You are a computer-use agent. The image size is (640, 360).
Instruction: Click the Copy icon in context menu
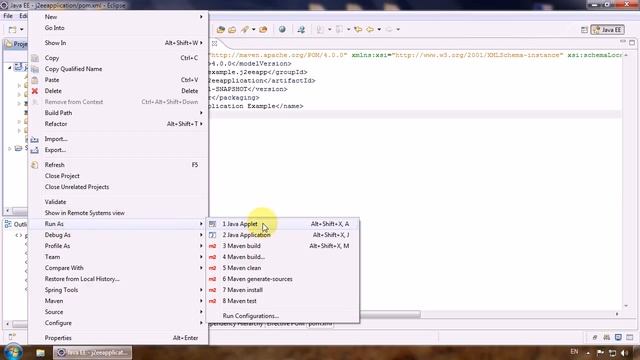point(35,58)
